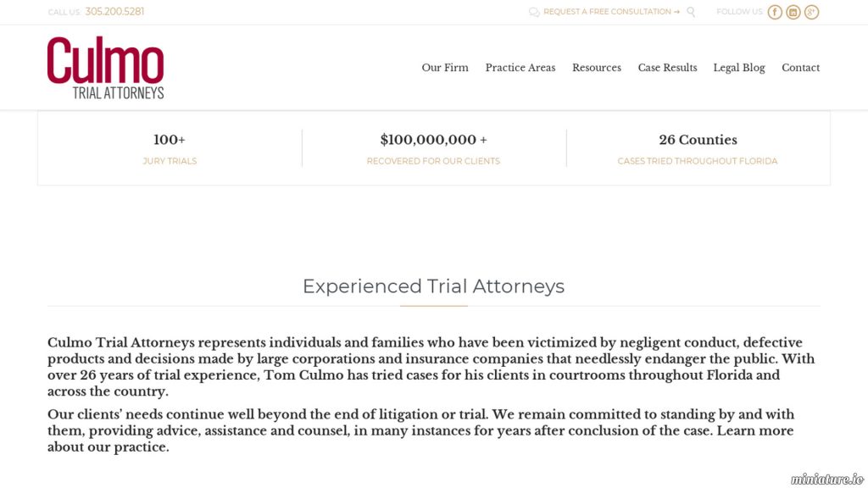Click the Request a Free Consultation link
This screenshot has height=488, width=868.
point(611,12)
